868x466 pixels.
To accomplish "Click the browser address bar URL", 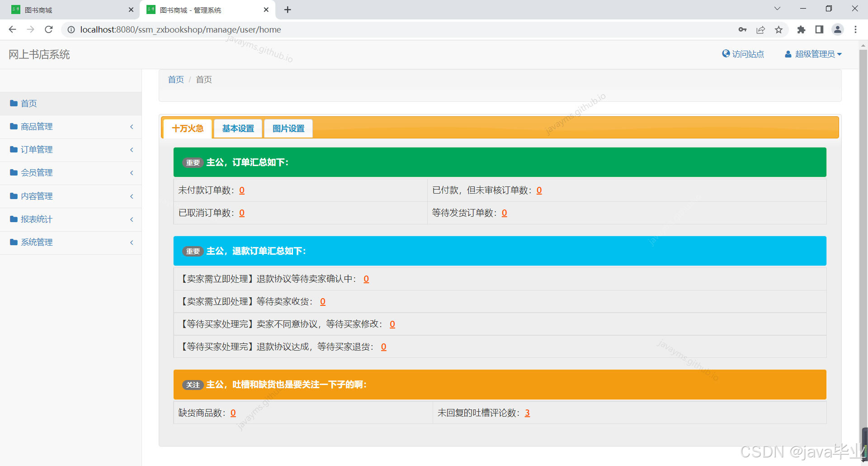I will coord(180,29).
